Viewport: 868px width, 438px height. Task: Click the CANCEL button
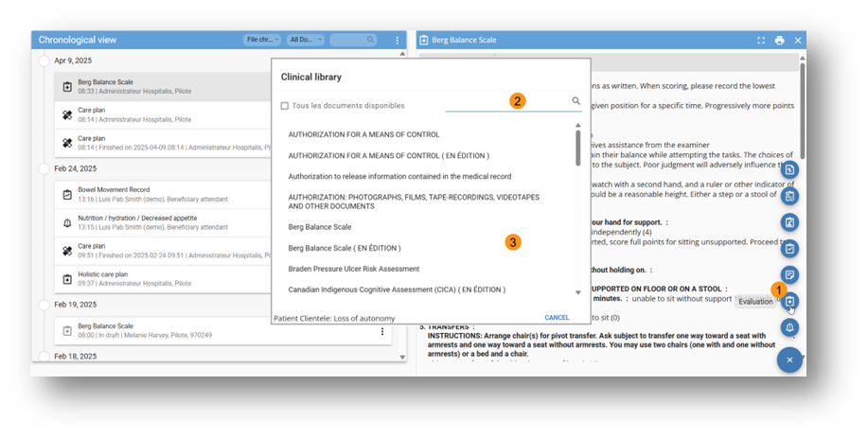(x=557, y=318)
